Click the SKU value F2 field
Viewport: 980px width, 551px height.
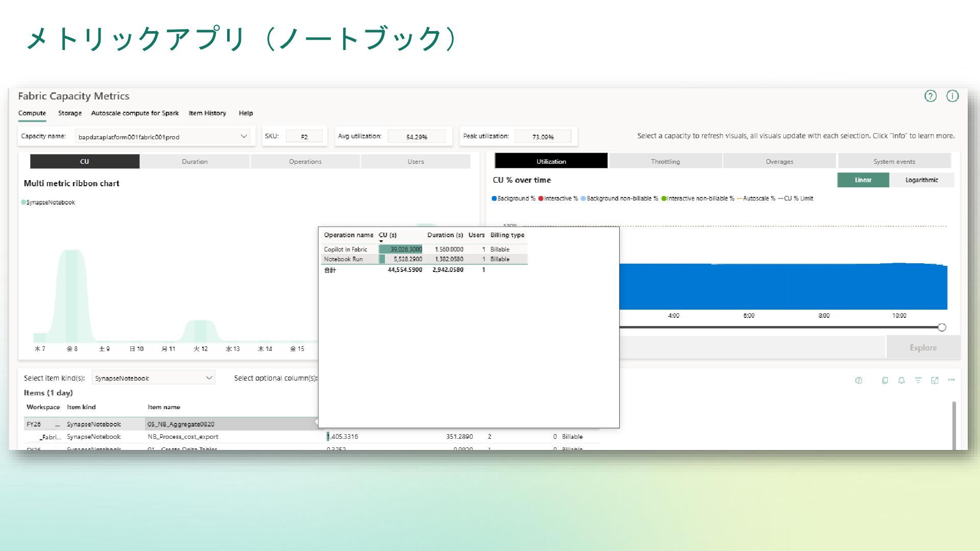(x=304, y=137)
